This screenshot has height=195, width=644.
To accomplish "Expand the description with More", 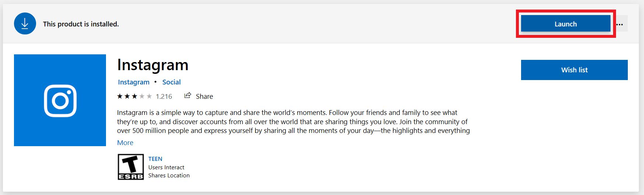I will (125, 143).
